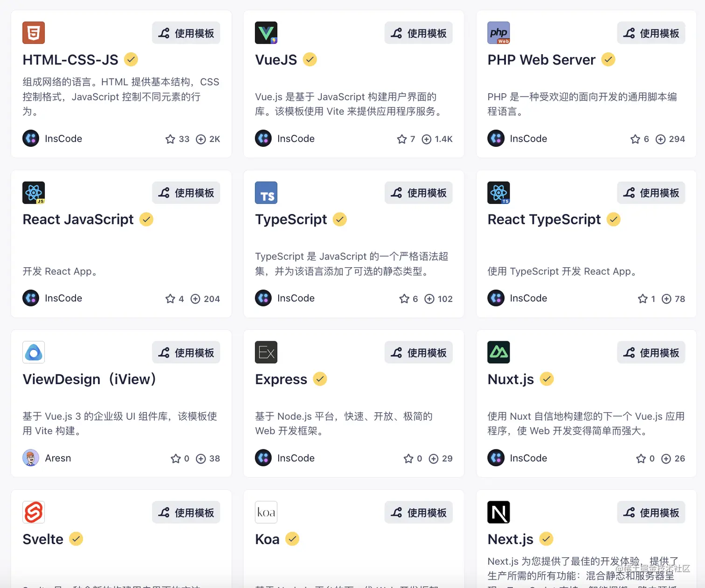705x588 pixels.
Task: Click the VueJS template logo
Action: [x=266, y=33]
